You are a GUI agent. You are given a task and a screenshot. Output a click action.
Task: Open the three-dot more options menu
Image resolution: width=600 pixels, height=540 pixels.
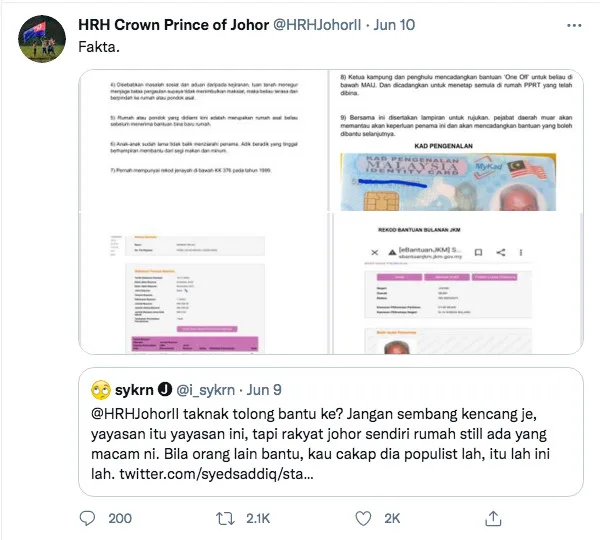[574, 26]
